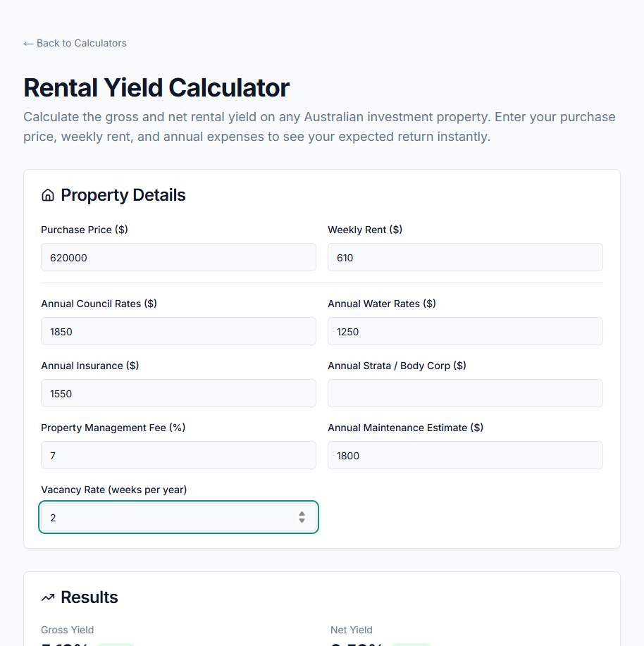Select the Vacancy Rate number input
This screenshot has width=644, height=646.
169,517
